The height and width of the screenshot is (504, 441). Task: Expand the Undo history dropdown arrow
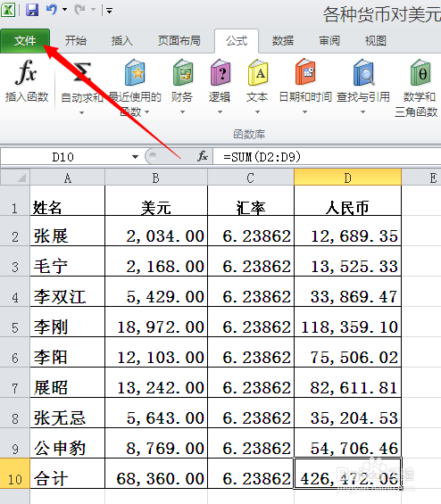[x=65, y=10]
